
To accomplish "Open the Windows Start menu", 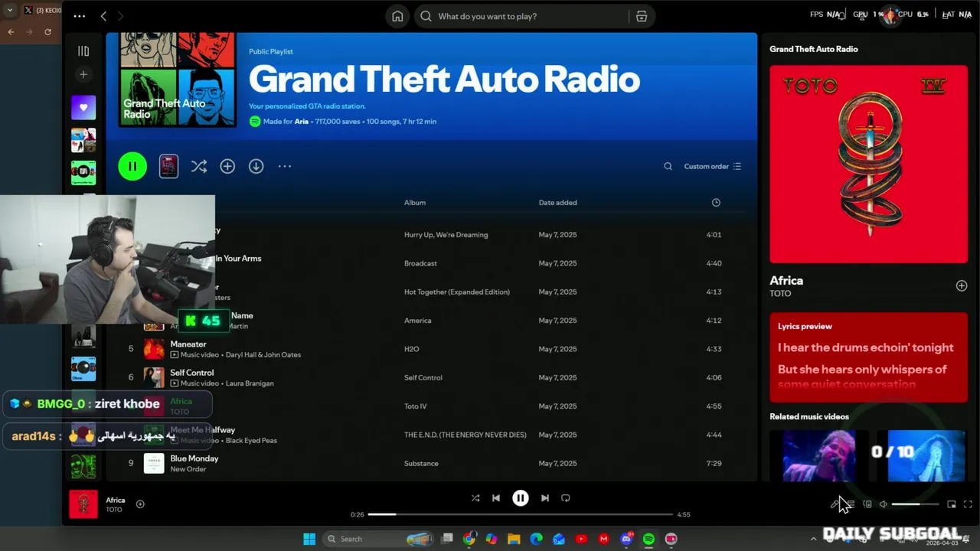I will [x=309, y=539].
